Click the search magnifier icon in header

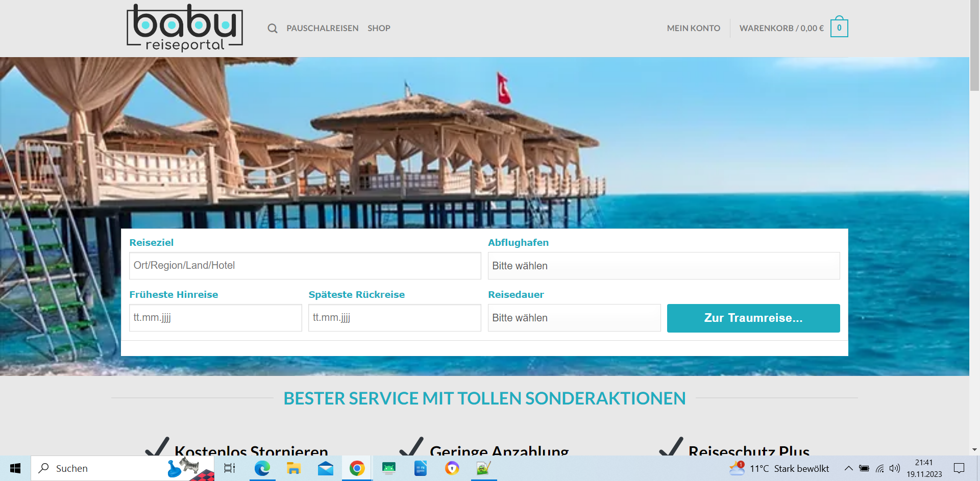point(273,29)
